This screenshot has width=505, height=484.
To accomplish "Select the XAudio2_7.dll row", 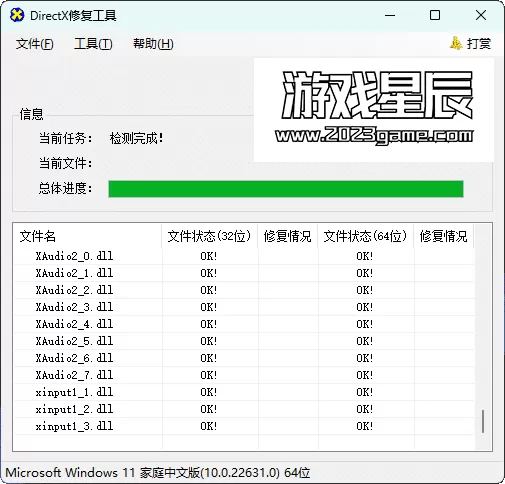I will tap(244, 375).
